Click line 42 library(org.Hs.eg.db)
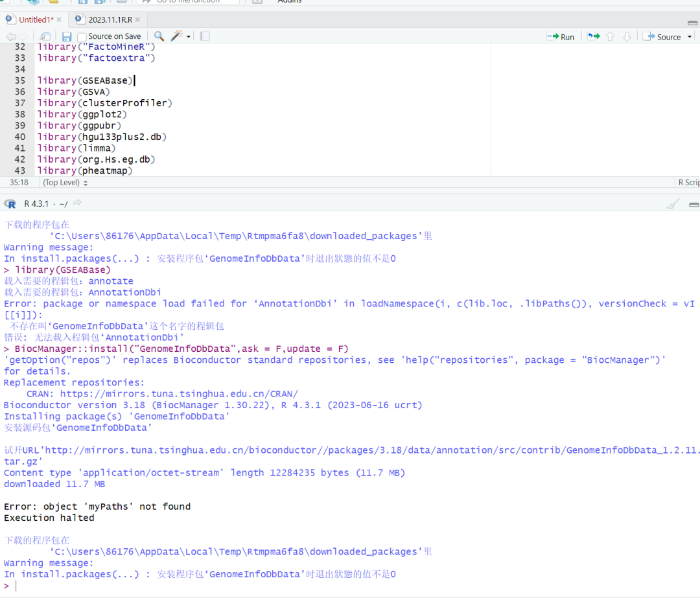Viewport: 700px width, 598px height. point(97,159)
